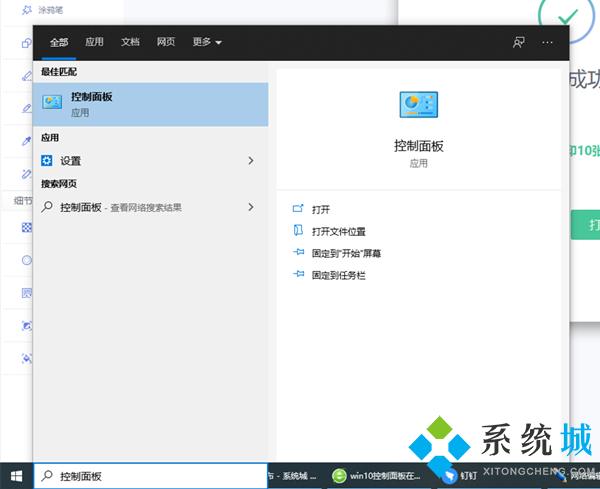Click the open icon beside 打开
The width and height of the screenshot is (600, 489).
(298, 209)
